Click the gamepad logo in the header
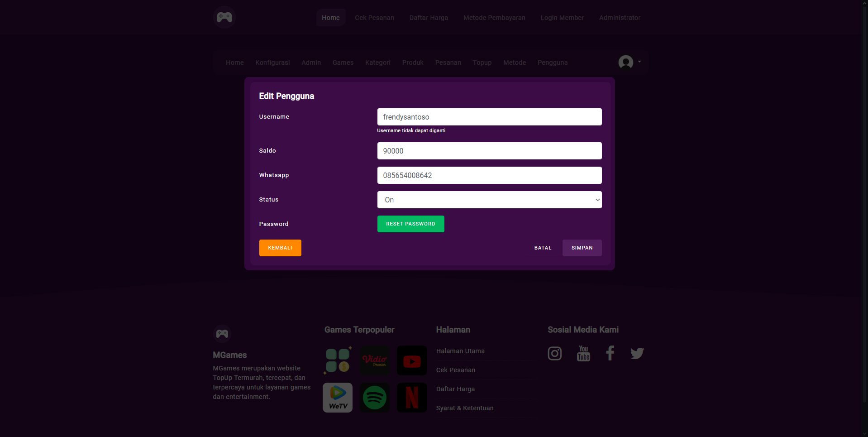 (224, 17)
